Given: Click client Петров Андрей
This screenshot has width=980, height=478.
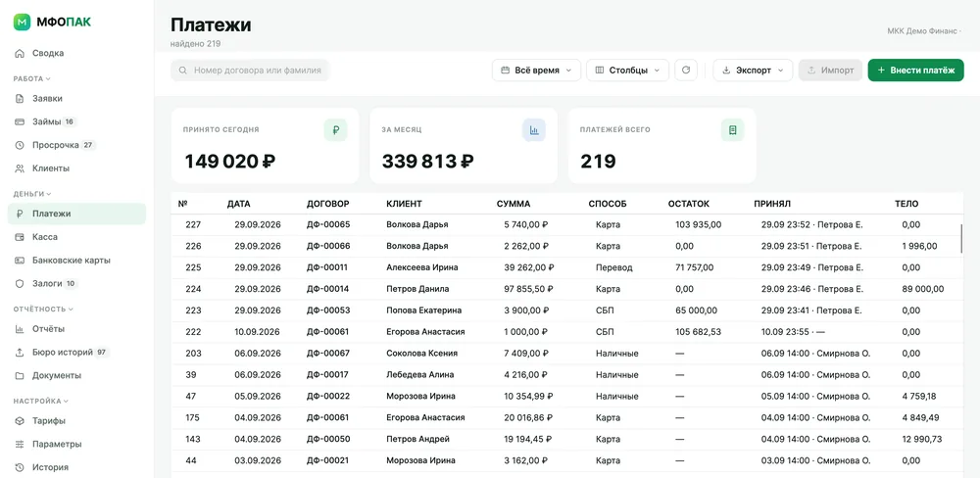Looking at the screenshot, I should coord(417,439).
